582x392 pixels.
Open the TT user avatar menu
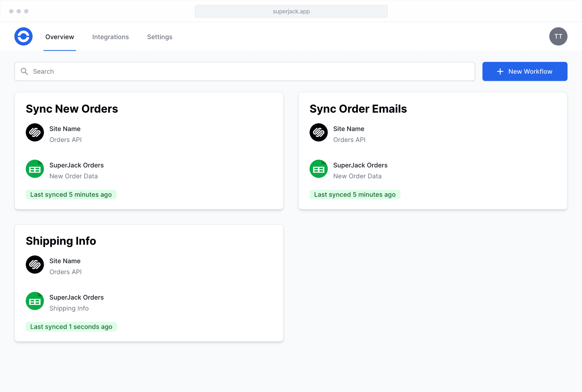558,36
